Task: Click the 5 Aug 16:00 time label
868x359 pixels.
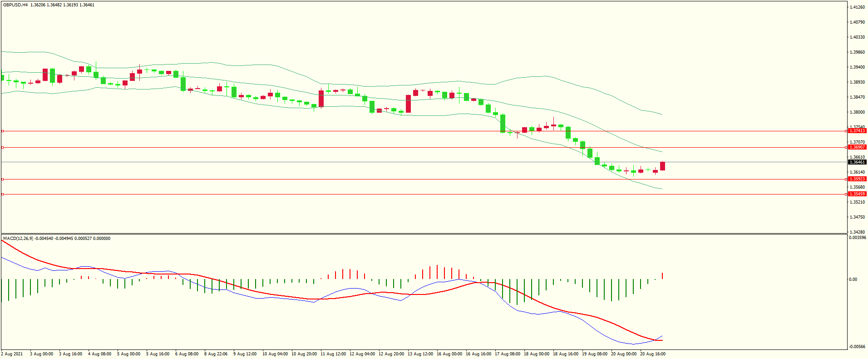Action: pos(158,354)
